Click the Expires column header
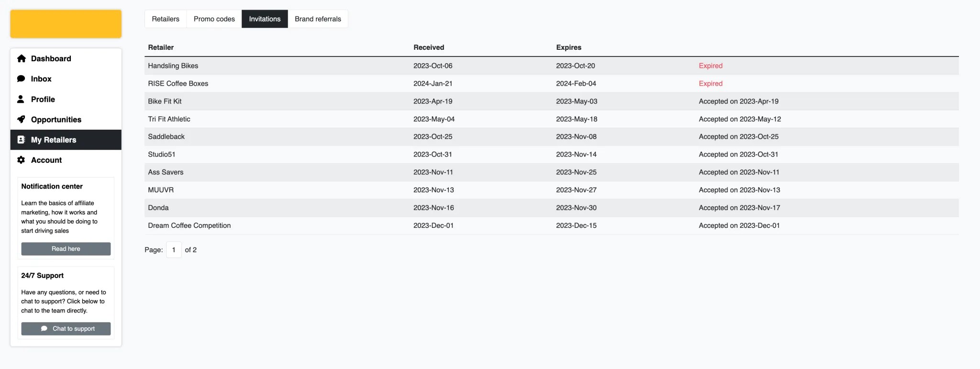The width and height of the screenshot is (980, 369). click(x=568, y=47)
